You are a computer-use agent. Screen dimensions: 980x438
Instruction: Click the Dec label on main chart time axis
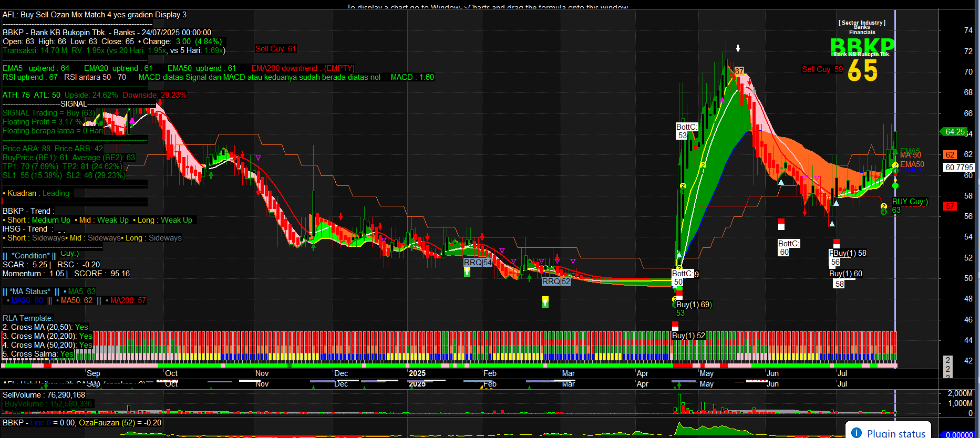pyautogui.click(x=341, y=373)
